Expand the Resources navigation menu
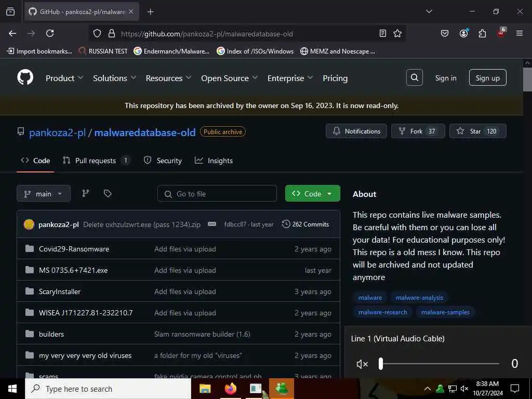The image size is (532, 399). 169,78
